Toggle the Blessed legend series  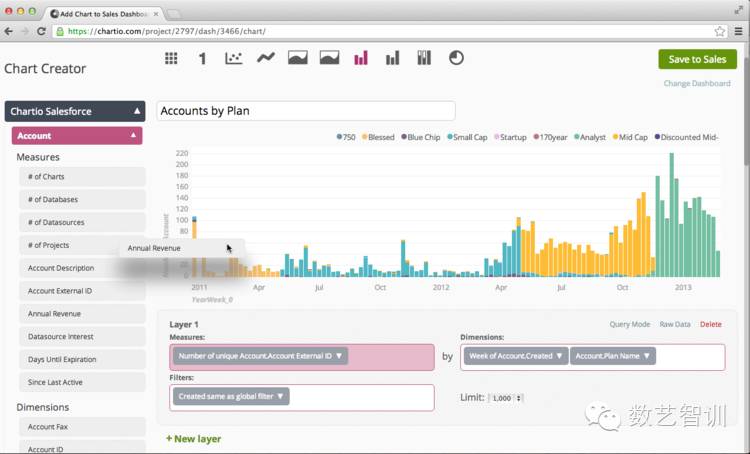[378, 137]
